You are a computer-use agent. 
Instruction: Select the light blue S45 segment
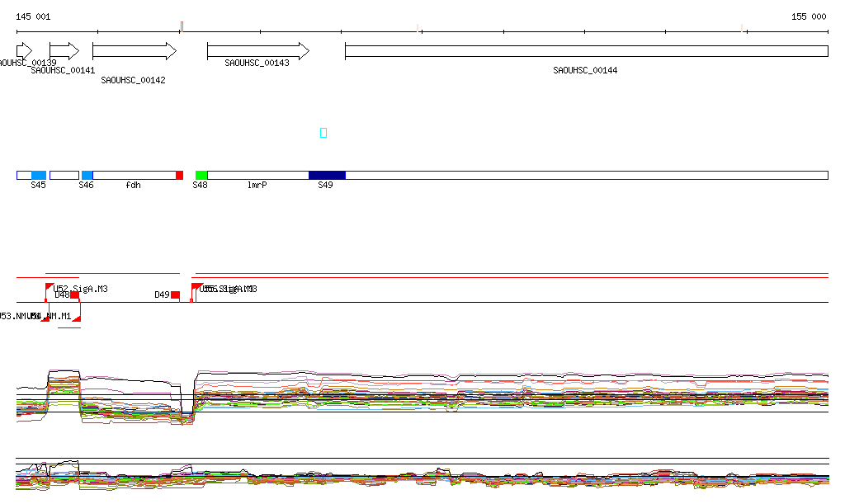39,175
